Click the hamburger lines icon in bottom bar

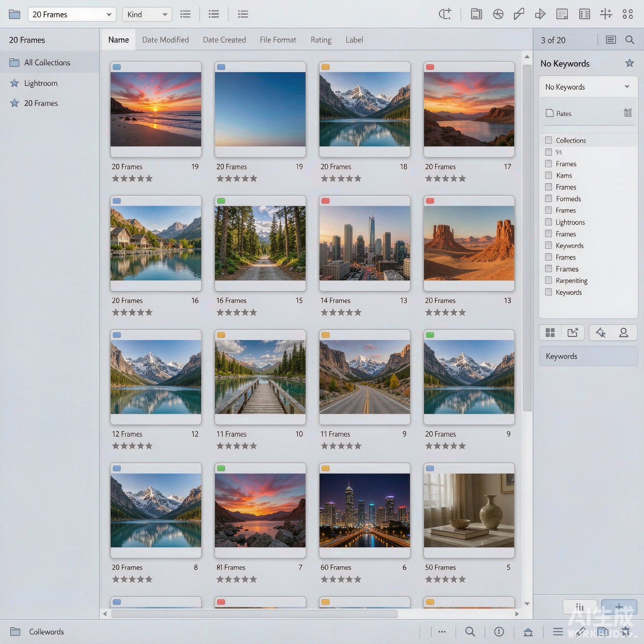pos(558,631)
